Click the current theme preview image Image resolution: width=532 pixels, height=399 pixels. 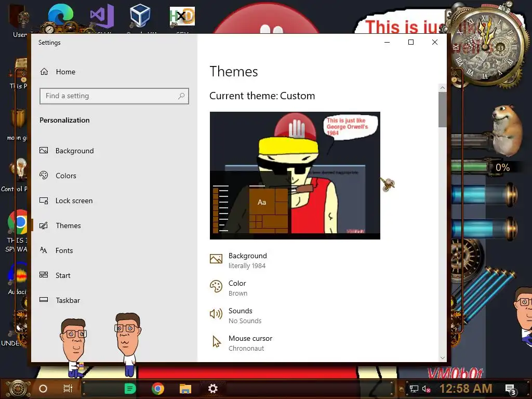click(x=295, y=176)
